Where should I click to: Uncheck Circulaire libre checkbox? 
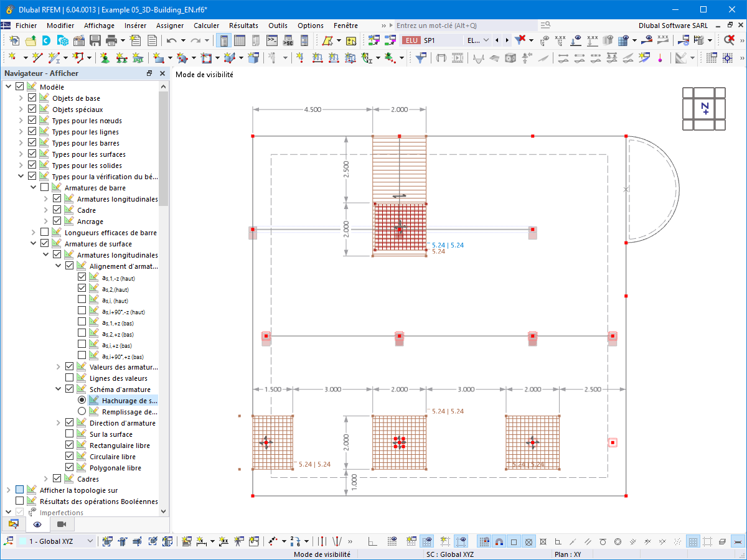coord(70,457)
